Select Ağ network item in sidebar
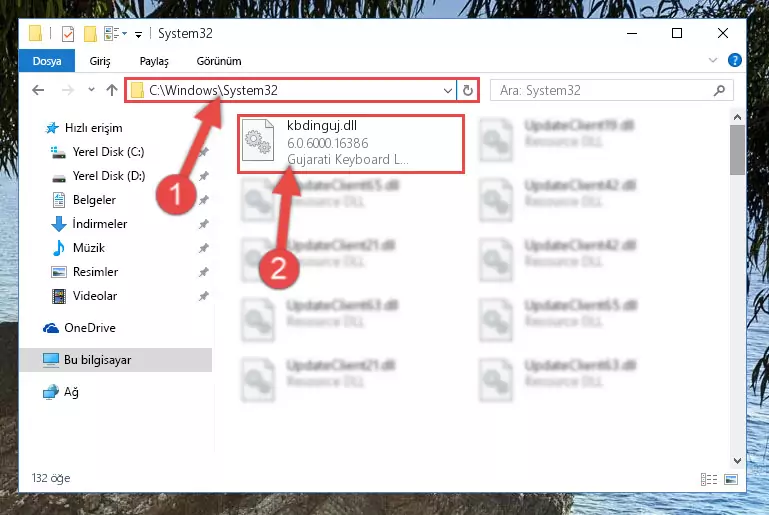 [x=71, y=392]
